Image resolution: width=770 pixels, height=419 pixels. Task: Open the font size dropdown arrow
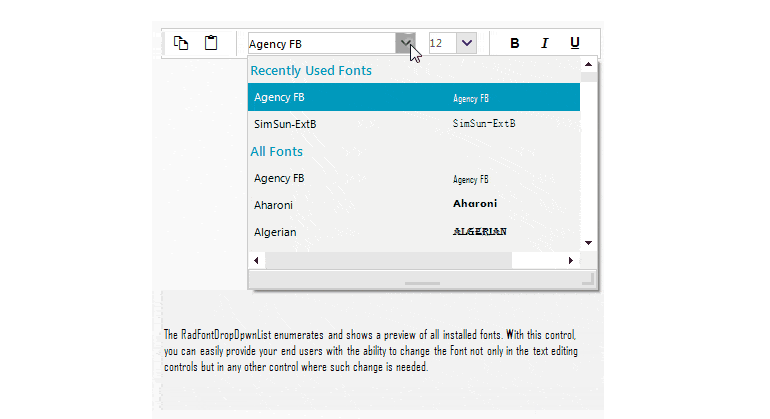(x=467, y=43)
